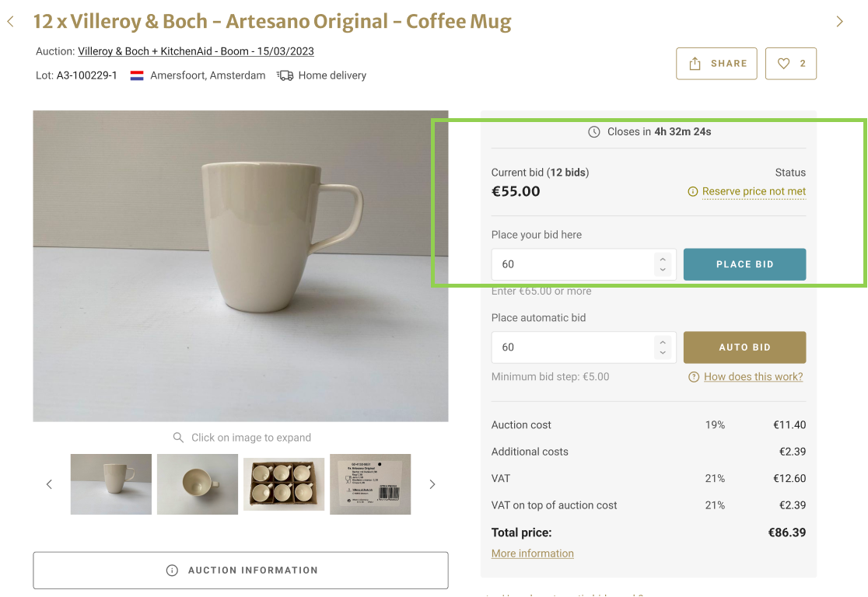Image resolution: width=868 pixels, height=597 pixels.
Task: Click the info icon beside Reserve price
Action: point(693,191)
